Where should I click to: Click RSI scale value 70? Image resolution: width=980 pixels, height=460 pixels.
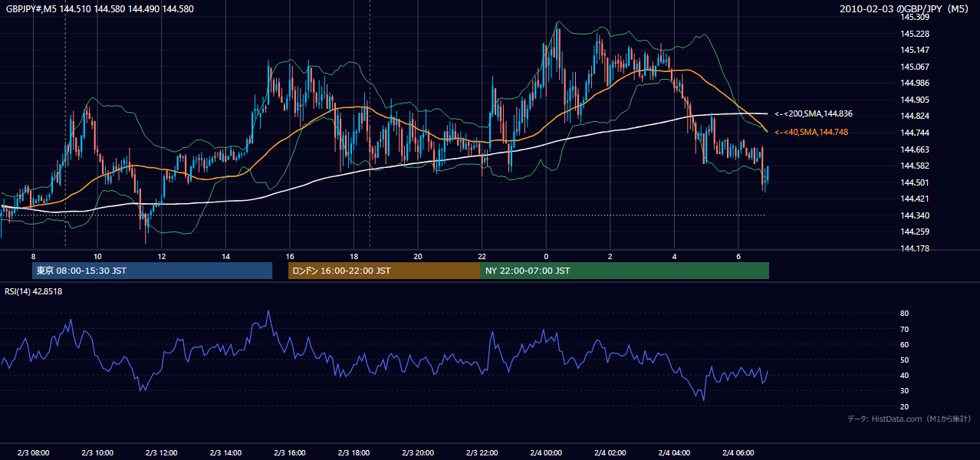click(905, 329)
